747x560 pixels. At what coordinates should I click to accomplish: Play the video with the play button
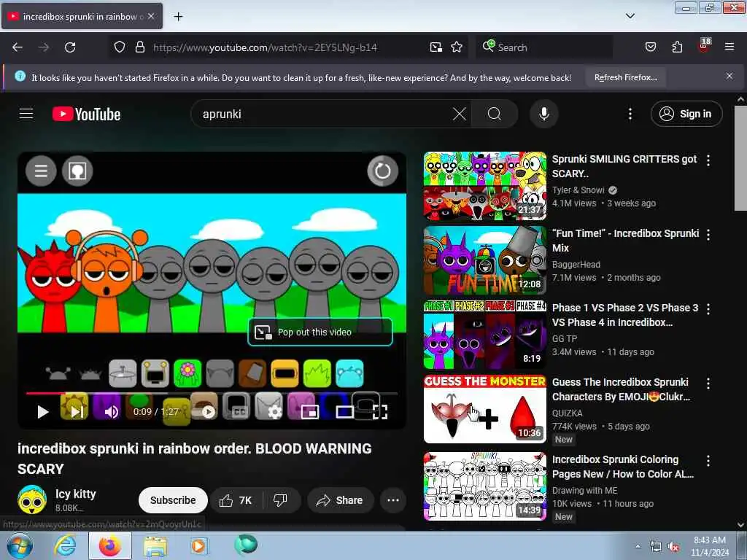pyautogui.click(x=43, y=412)
